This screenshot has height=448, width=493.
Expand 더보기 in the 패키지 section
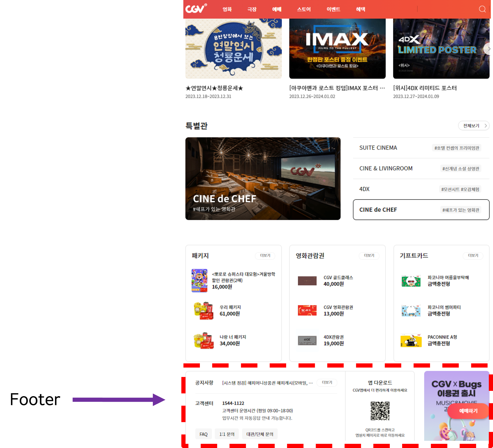pos(265,255)
